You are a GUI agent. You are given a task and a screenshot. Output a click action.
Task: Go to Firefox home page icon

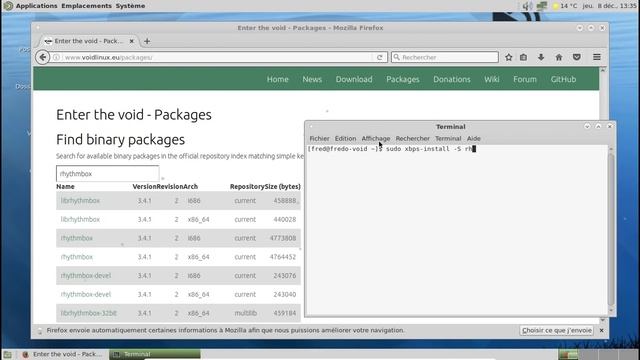(x=559, y=57)
